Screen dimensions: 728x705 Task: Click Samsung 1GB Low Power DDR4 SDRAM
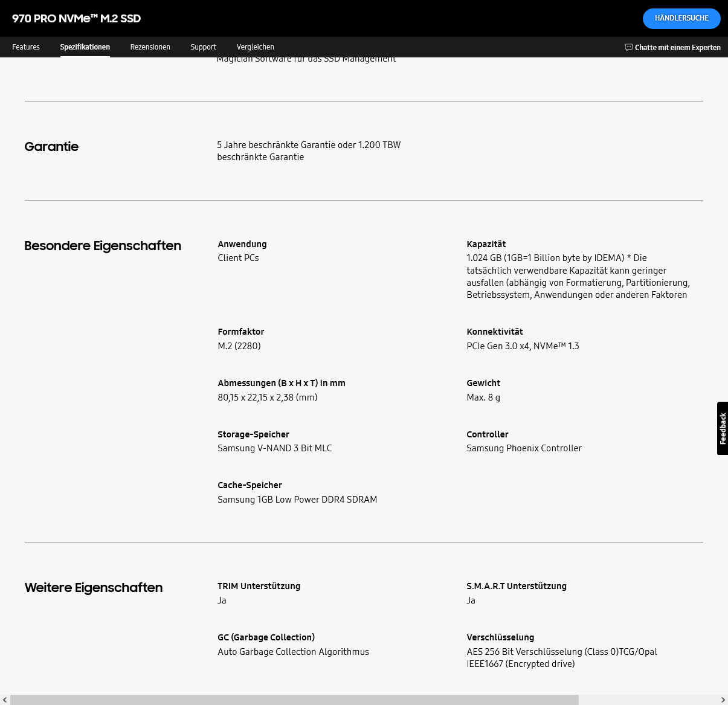point(297,500)
